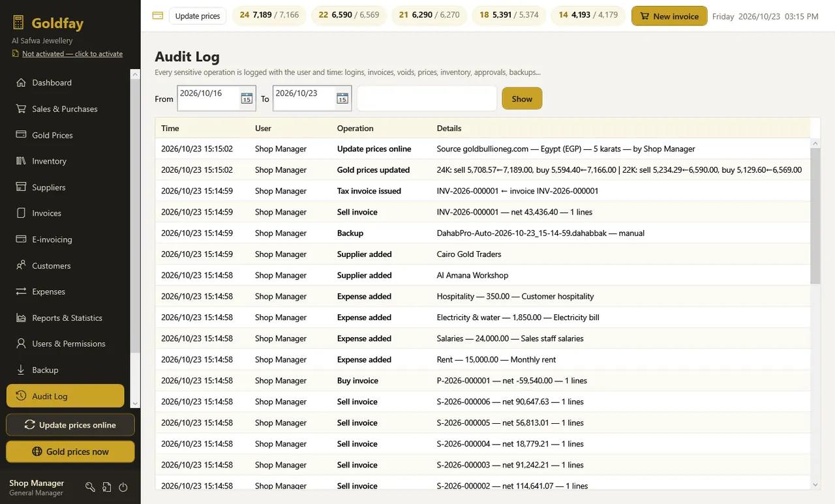Screen dimensions: 835x504
Task: Select the Backup log row
Action: tap(483, 233)
